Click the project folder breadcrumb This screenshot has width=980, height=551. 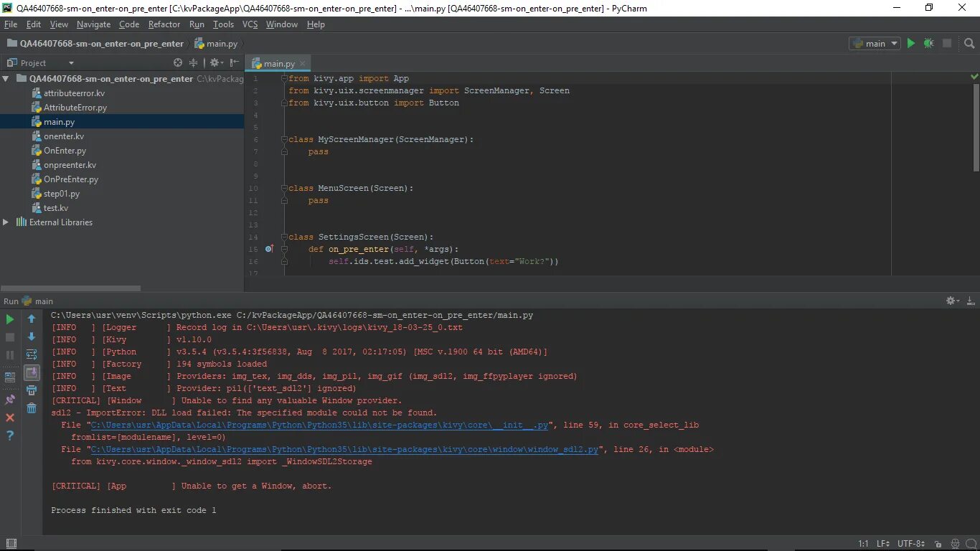95,44
